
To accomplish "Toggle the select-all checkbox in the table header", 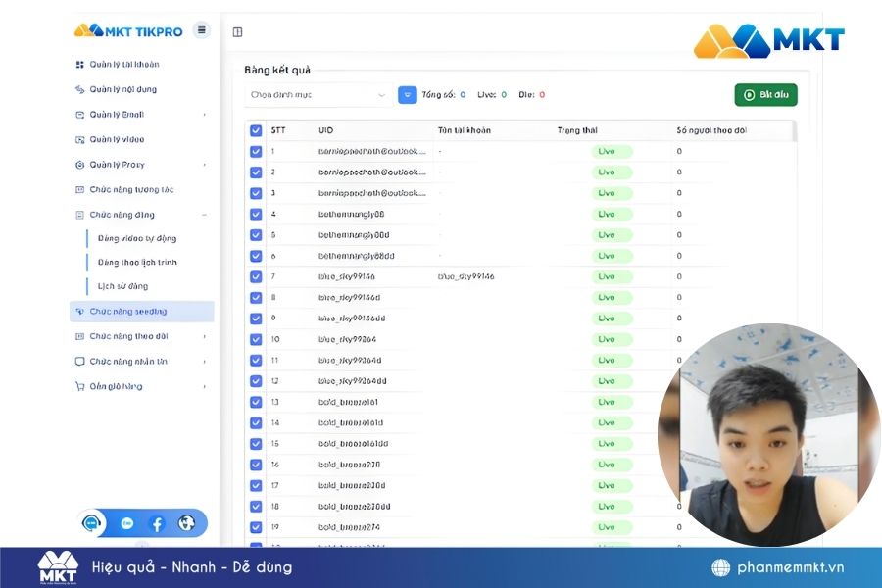I will point(256,129).
